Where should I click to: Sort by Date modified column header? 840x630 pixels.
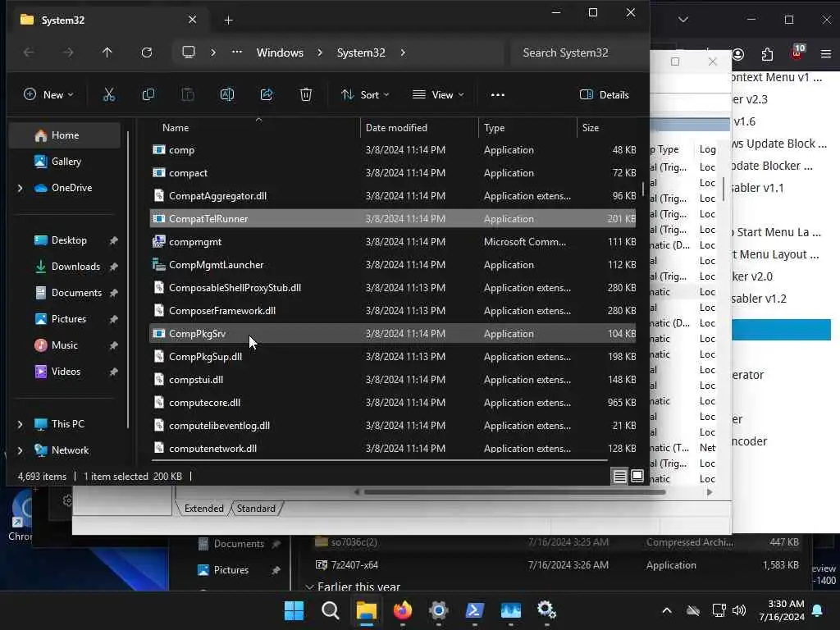tap(419, 127)
